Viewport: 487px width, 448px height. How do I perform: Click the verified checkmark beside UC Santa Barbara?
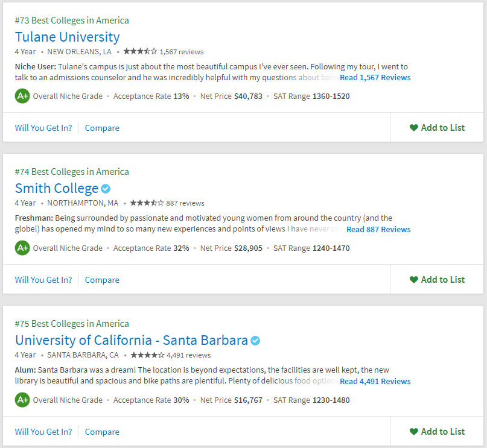pos(255,341)
